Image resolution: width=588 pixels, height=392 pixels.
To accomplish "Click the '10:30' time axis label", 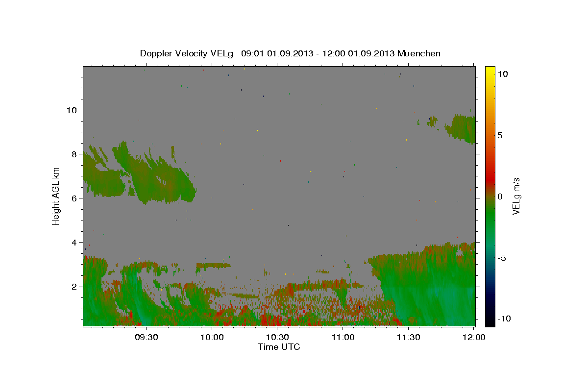I will 278,337.
